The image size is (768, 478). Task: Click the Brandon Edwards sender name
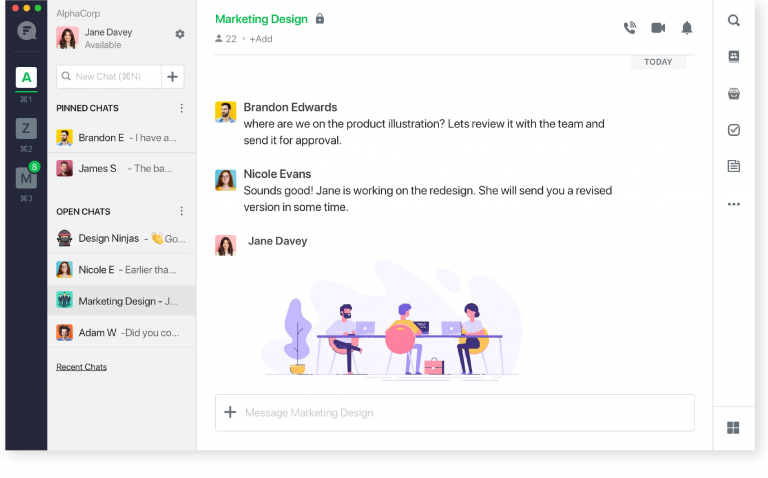(x=290, y=107)
